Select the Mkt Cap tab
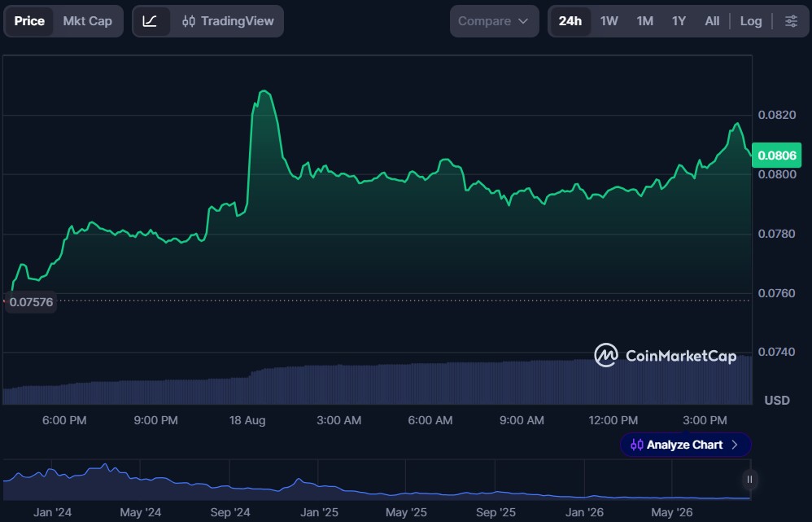 [x=88, y=21]
